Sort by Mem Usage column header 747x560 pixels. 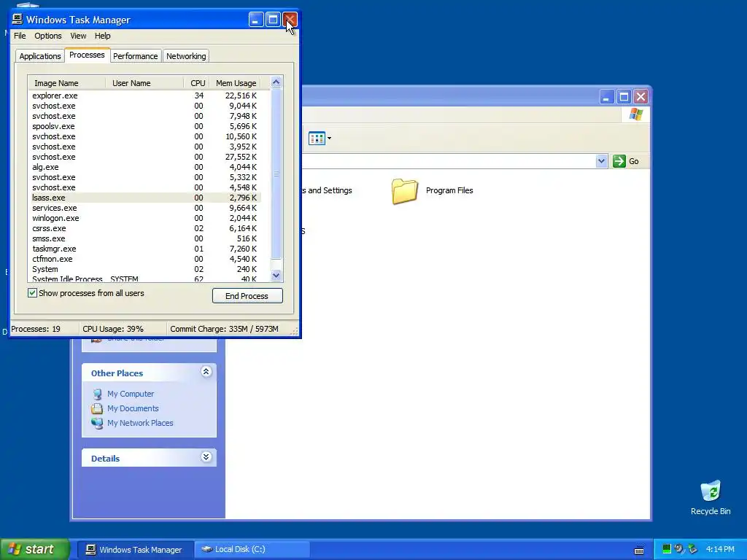point(236,83)
